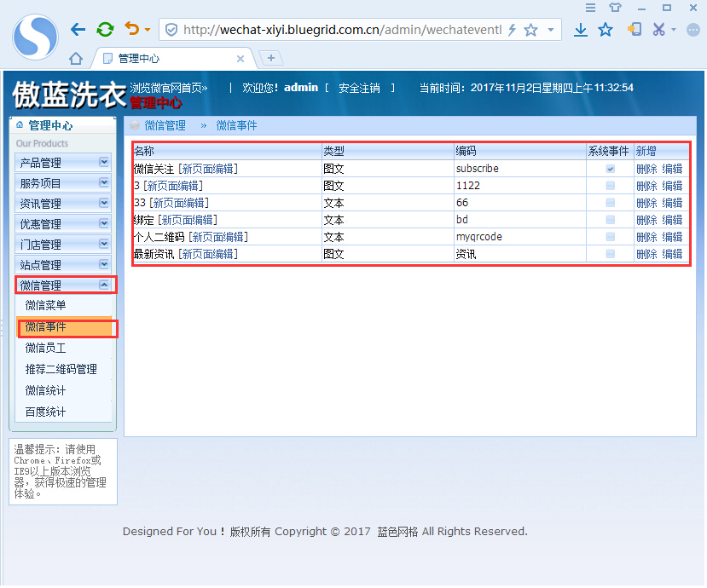Click the bookmark star icon beside downloads
This screenshot has height=588, width=707.
click(x=606, y=28)
